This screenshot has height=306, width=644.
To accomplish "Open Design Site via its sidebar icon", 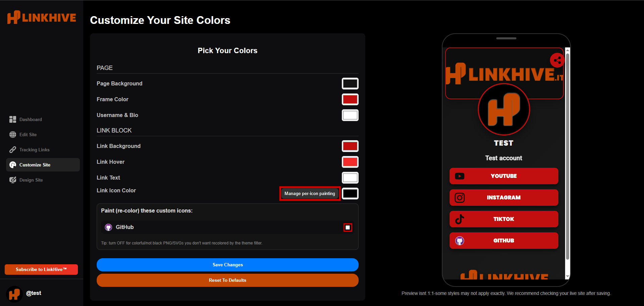I will coord(12,180).
